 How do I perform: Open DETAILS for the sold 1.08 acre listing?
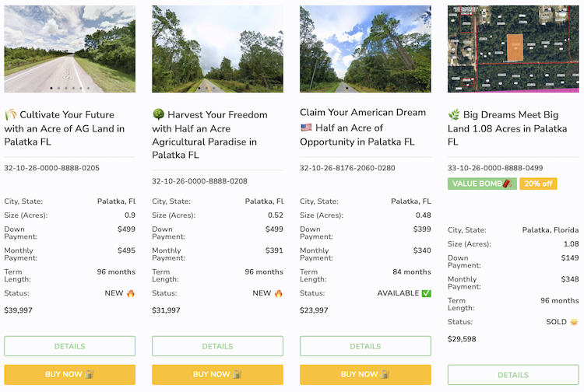point(513,375)
